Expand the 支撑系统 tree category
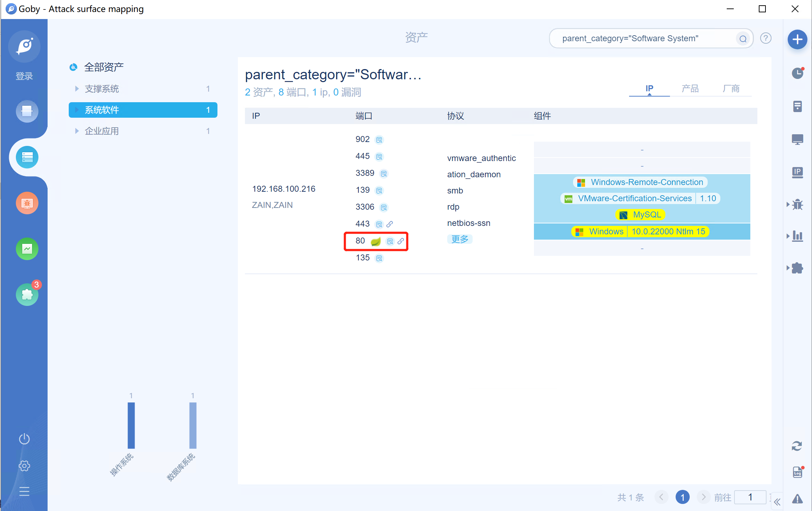This screenshot has width=812, height=511. coord(76,89)
